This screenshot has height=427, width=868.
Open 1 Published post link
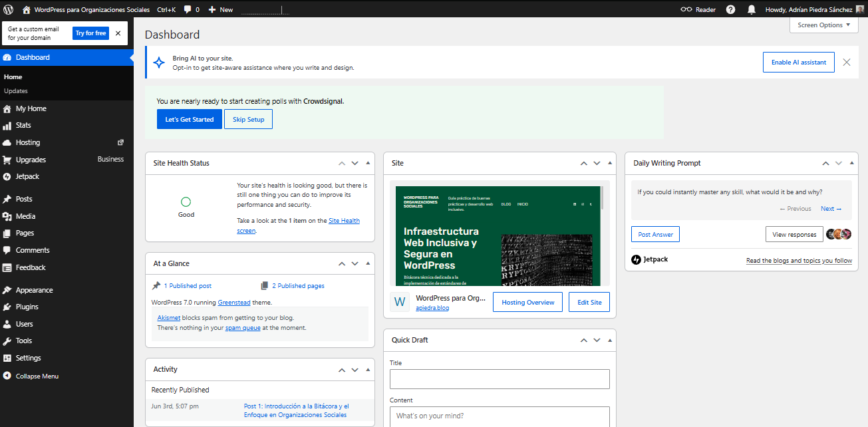(x=188, y=286)
